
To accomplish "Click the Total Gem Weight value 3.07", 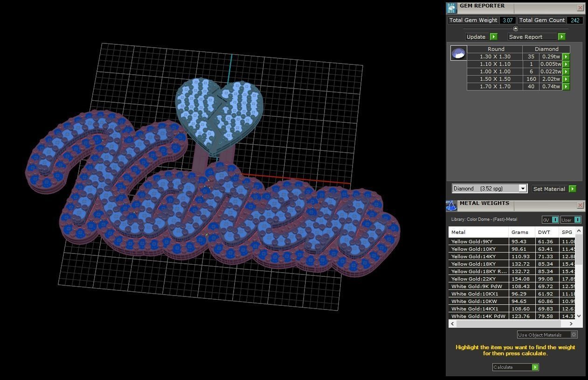I will 507,20.
